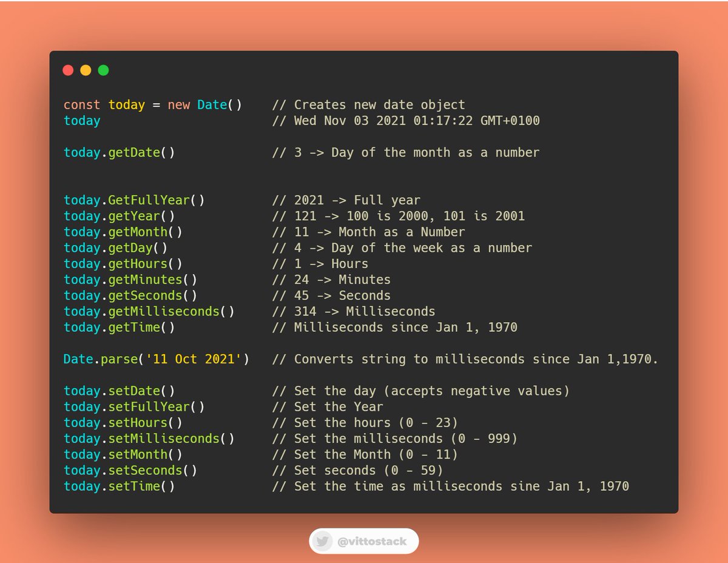Select comment '24 -> Minutes'
Viewport: 728px width, 563px height.
pyautogui.click(x=342, y=279)
